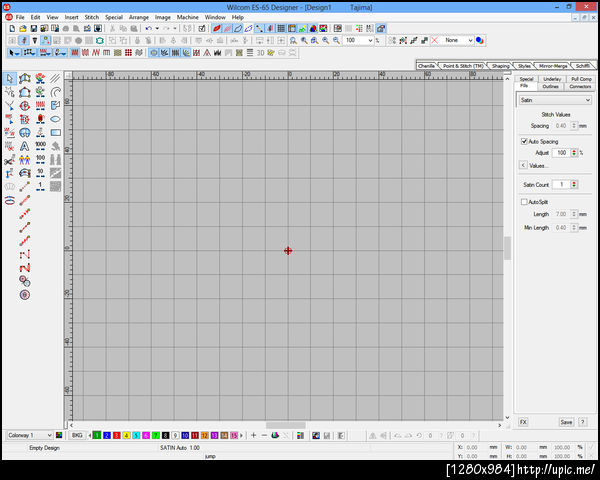Expand the Values... arrow button
The image size is (600, 480).
pyautogui.click(x=523, y=165)
